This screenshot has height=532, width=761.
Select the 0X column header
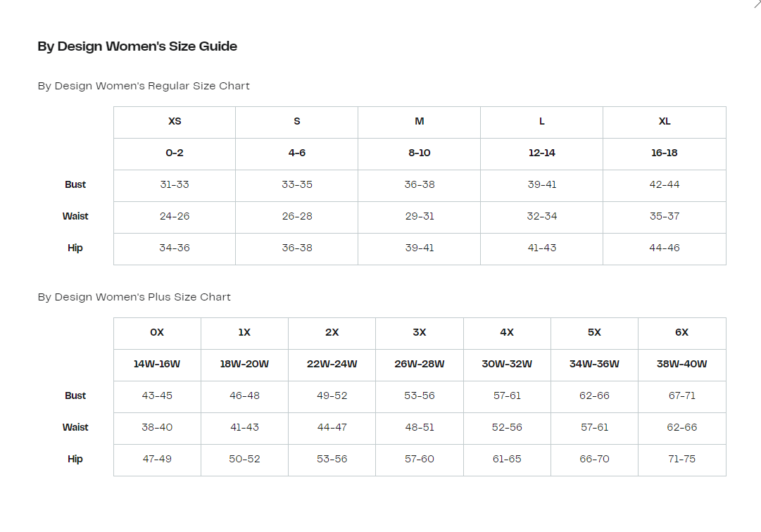pos(157,332)
